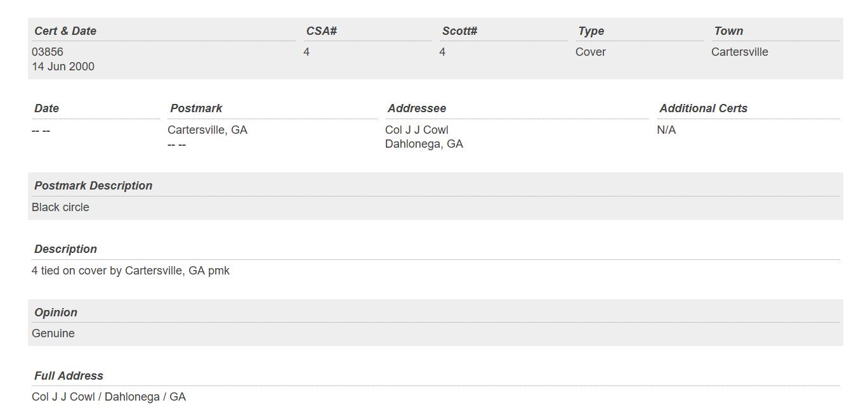This screenshot has height=419, width=868.
Task: Click the Scott# header label
Action: tap(459, 31)
